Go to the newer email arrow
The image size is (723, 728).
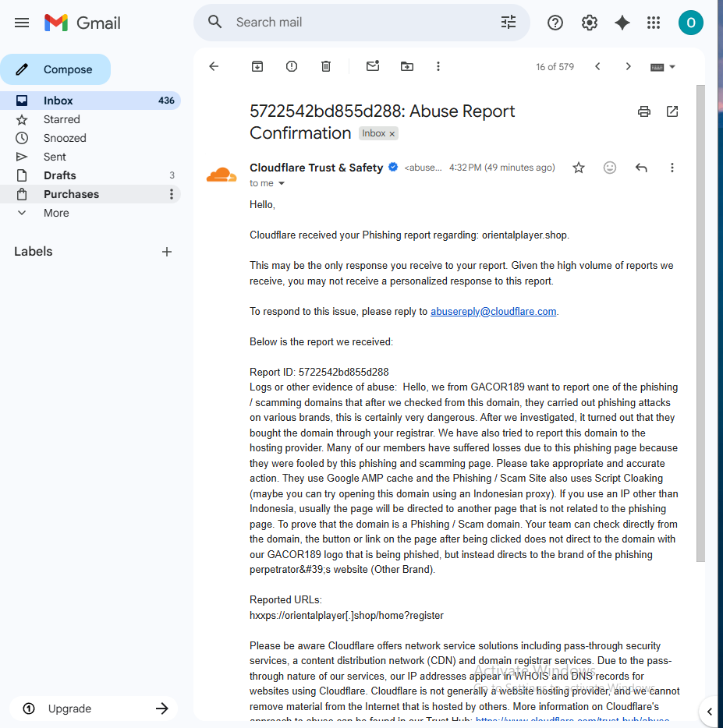point(597,66)
